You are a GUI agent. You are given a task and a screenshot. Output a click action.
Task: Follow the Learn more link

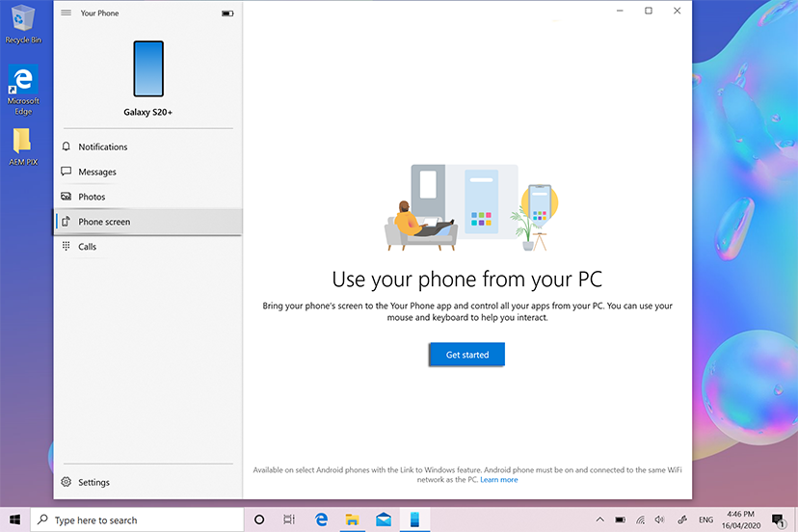pos(499,480)
